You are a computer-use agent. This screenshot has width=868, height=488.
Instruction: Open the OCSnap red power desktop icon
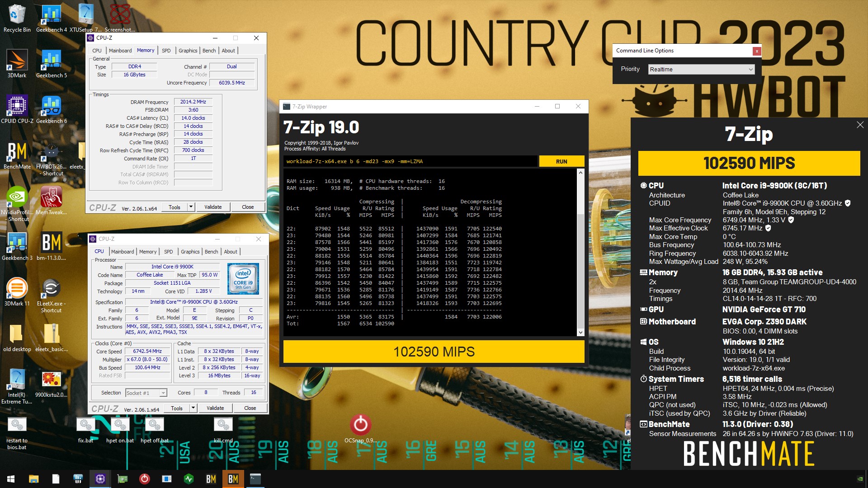tap(361, 428)
